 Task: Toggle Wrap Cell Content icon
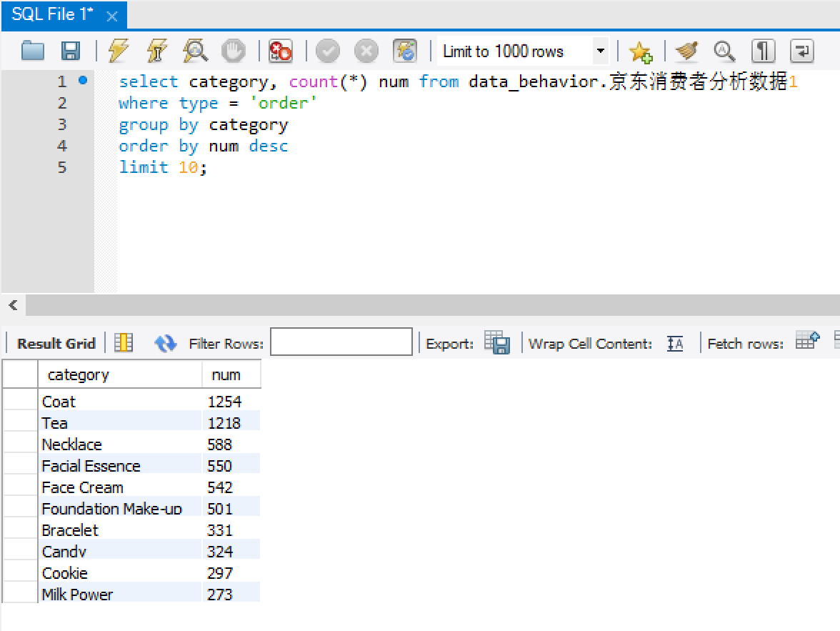point(675,343)
